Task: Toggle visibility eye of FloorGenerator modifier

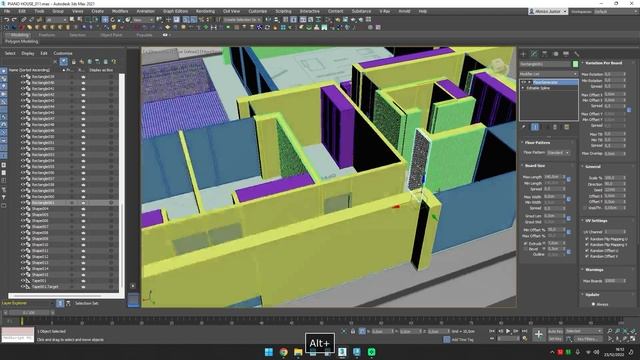Action: 524,82
